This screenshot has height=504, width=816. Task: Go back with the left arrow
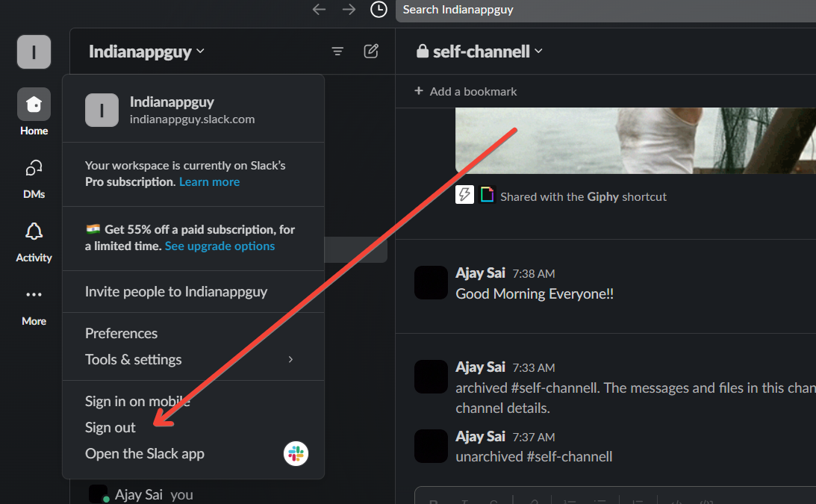pos(319,10)
